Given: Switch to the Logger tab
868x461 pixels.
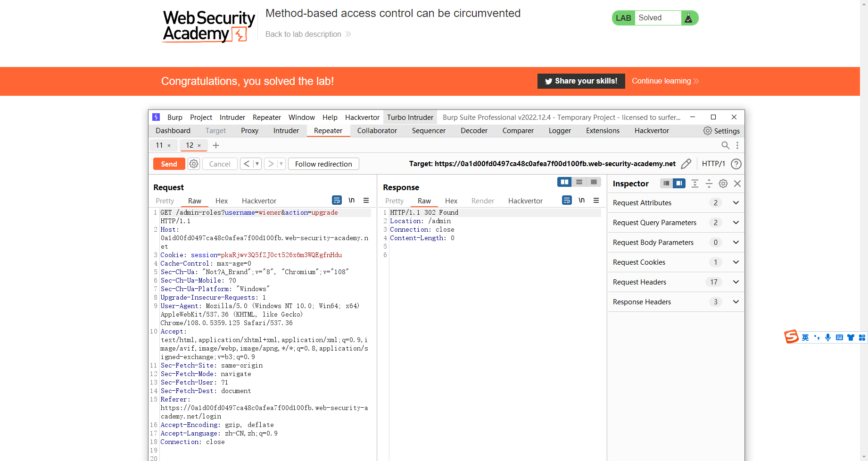Looking at the screenshot, I should (x=560, y=131).
